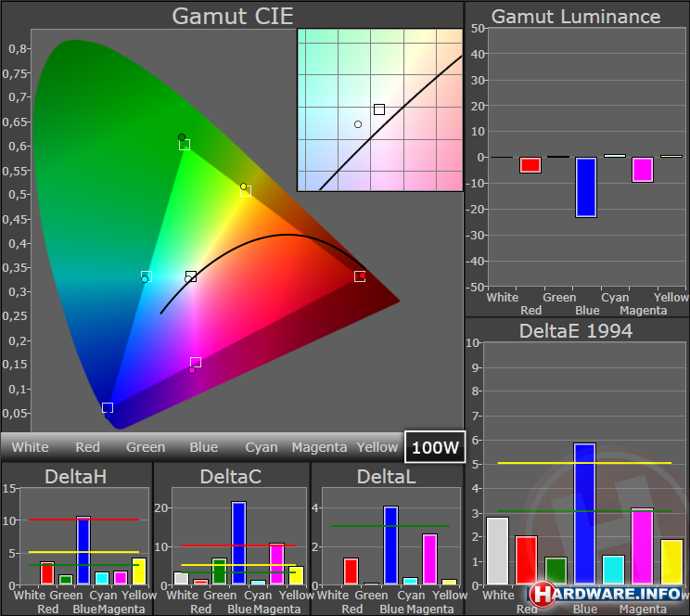Screen dimensions: 690x616
Task: Select the Cyan tab in color bar
Action: tap(262, 447)
